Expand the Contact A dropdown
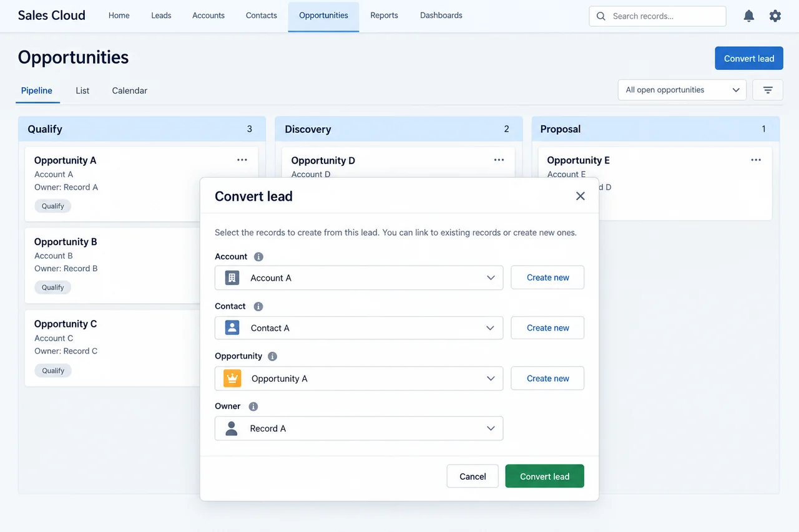The image size is (799, 532). click(x=359, y=328)
